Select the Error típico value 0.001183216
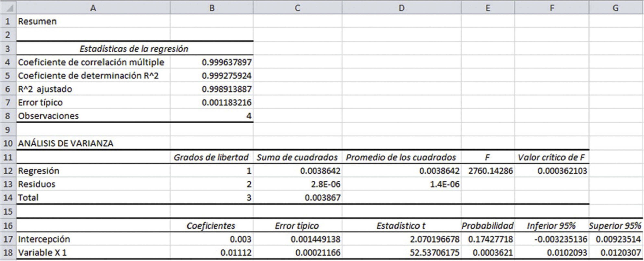 226,103
